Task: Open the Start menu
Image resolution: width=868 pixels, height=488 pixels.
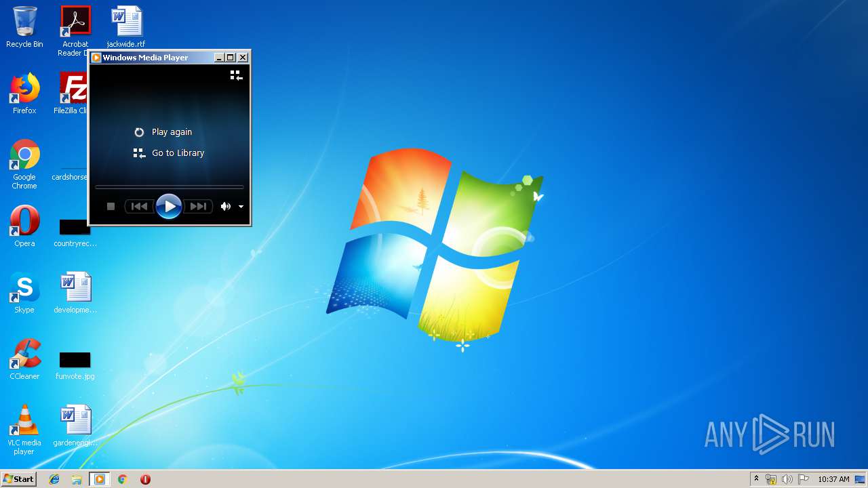Action: coord(19,479)
